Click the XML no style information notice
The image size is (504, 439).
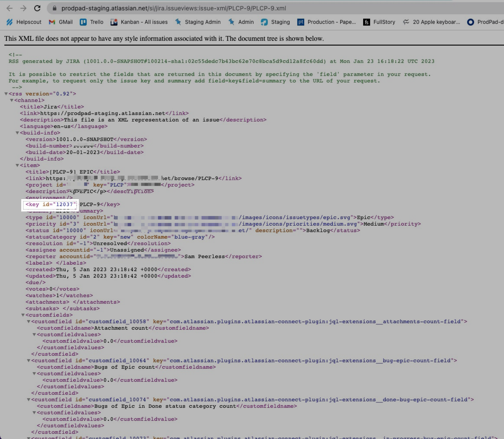coord(164,39)
